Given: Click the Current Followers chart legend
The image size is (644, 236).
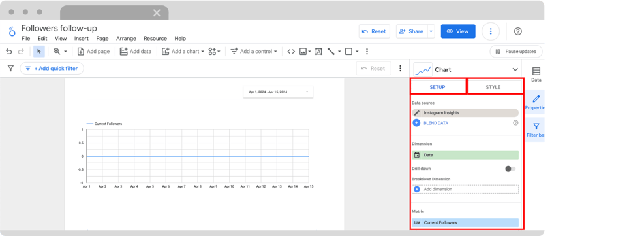Looking at the screenshot, I should (104, 124).
